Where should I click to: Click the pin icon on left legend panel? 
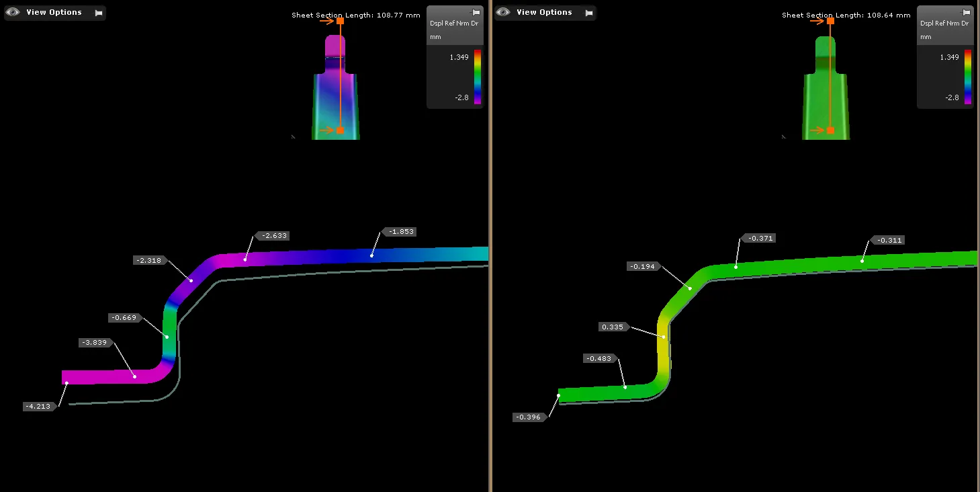[476, 12]
